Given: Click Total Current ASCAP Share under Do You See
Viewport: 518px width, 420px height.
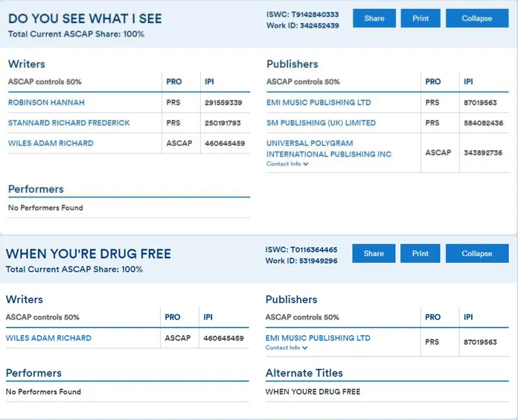Looking at the screenshot, I should tap(77, 34).
